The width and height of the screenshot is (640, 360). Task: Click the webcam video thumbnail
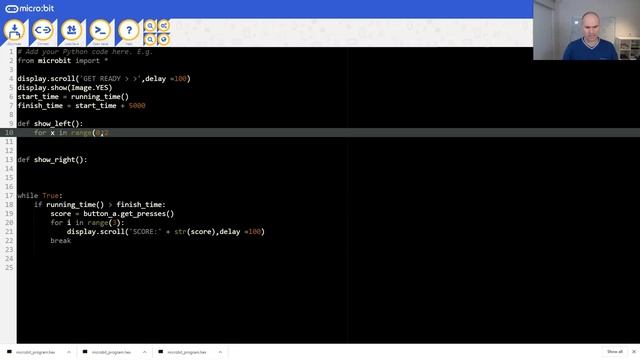[x=587, y=30]
